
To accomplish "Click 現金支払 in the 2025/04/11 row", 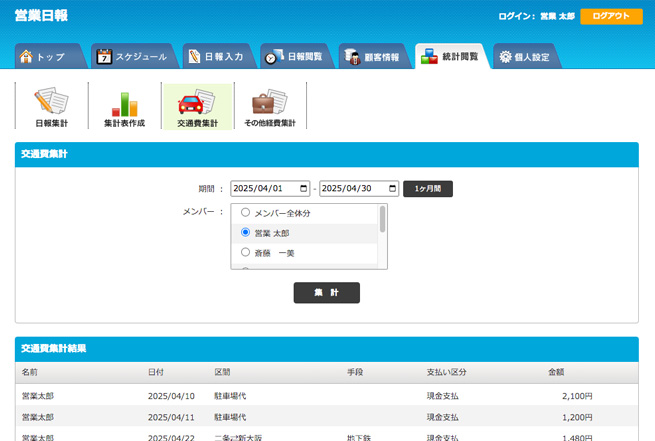I will coord(442,417).
